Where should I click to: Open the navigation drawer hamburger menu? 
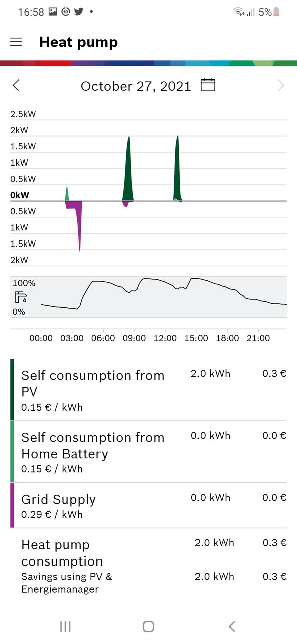coord(16,42)
